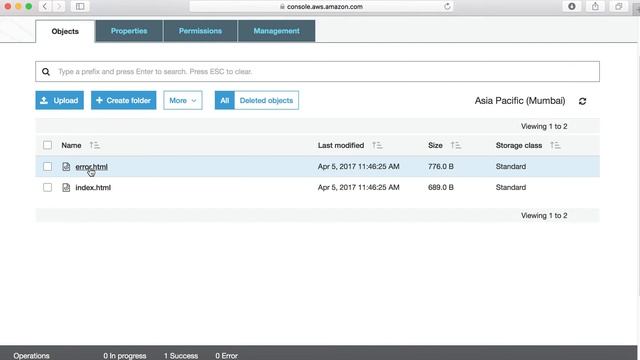Viewport: 640px width, 360px height.
Task: Click the Upload button
Action: click(x=60, y=100)
